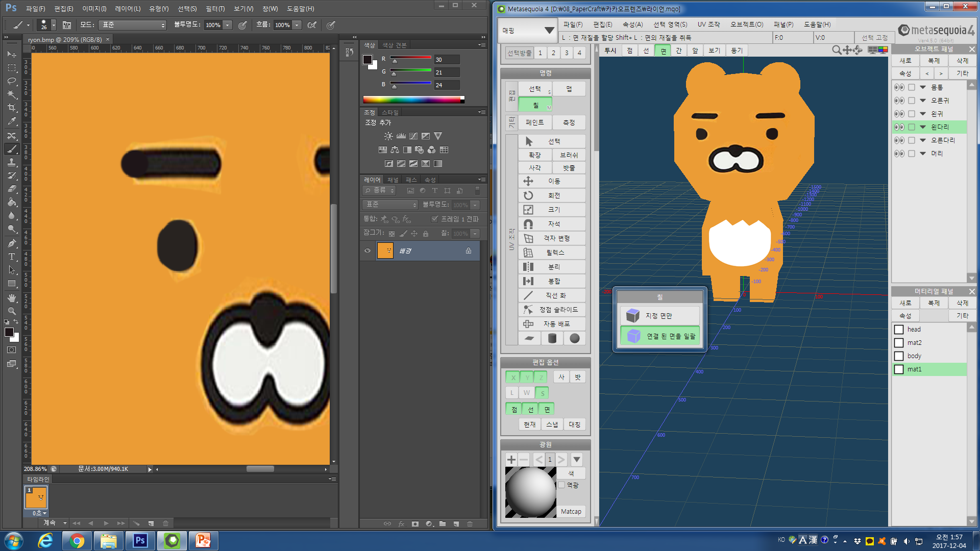Click the R color slider track

tap(411, 58)
